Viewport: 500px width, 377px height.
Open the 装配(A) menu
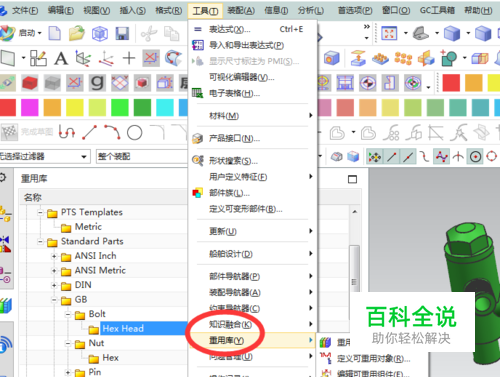tap(241, 11)
